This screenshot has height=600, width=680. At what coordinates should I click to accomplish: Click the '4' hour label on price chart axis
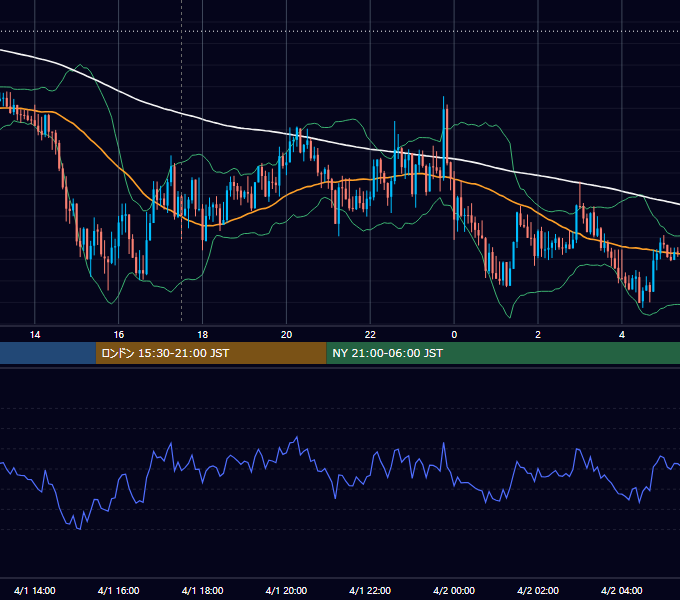(622, 335)
